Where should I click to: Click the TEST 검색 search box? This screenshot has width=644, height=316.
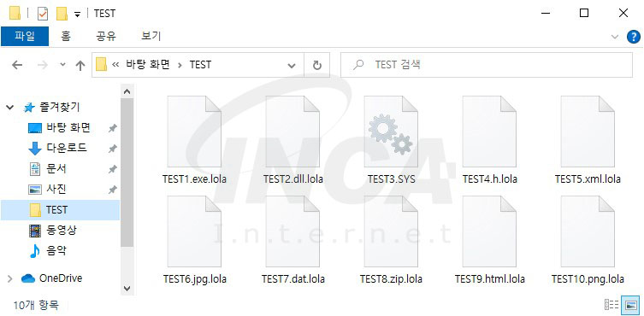487,65
